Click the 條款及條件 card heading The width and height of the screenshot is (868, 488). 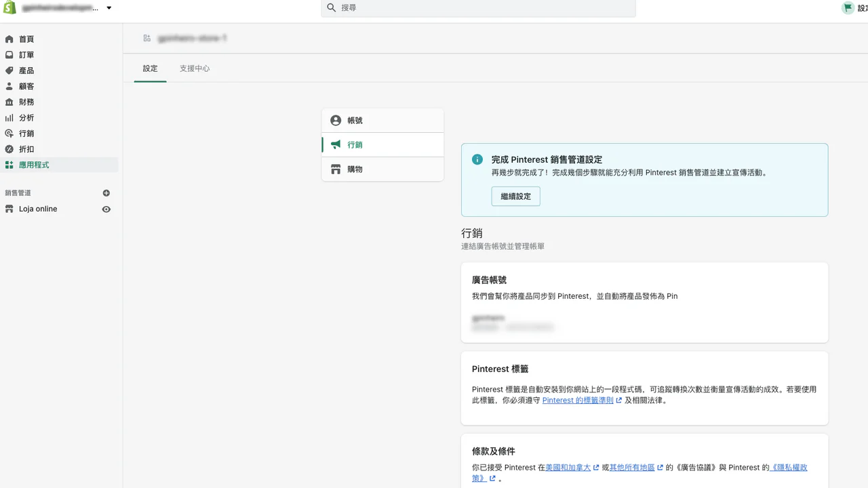pos(494,451)
